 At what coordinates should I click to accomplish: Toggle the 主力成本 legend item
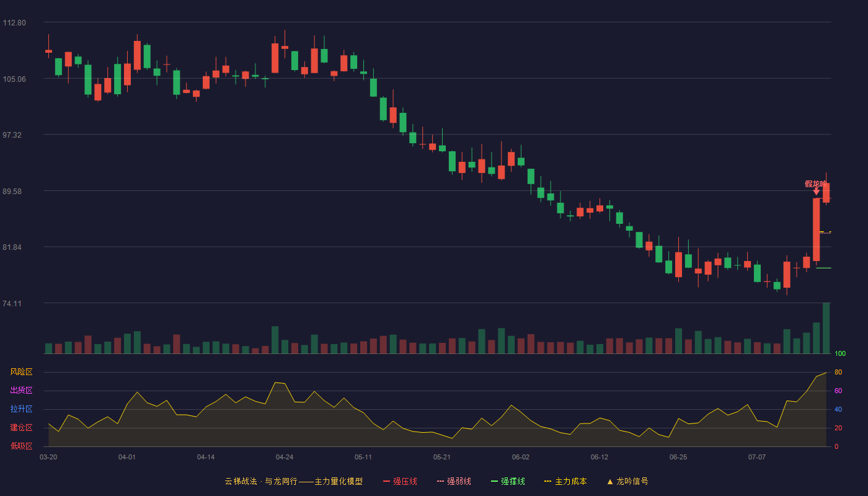pos(565,481)
